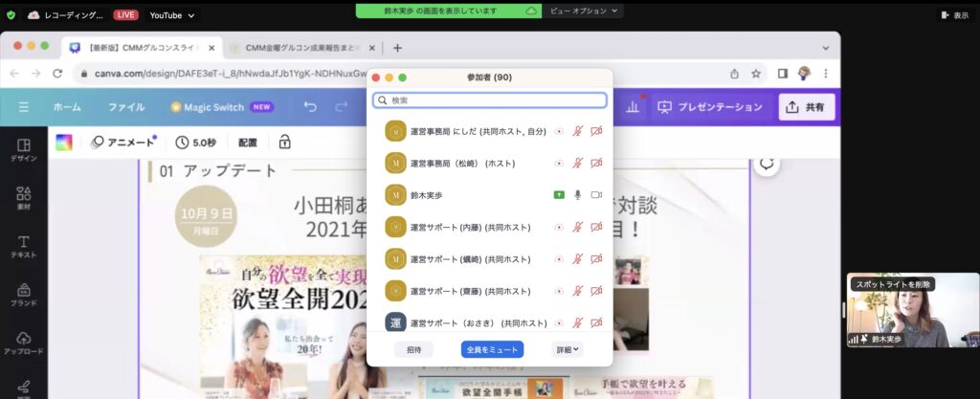Click the 全員をミュート button
Viewport: 980px width, 399px height.
(492, 349)
